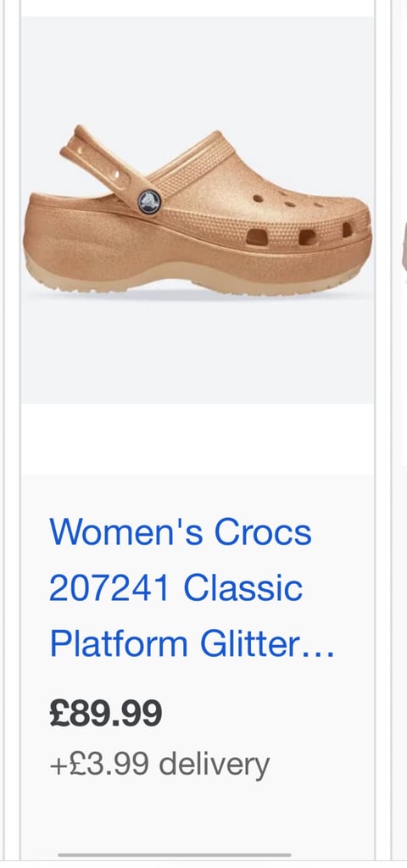Click the "207241 Classic" title line
The height and width of the screenshot is (868, 407).
click(176, 588)
